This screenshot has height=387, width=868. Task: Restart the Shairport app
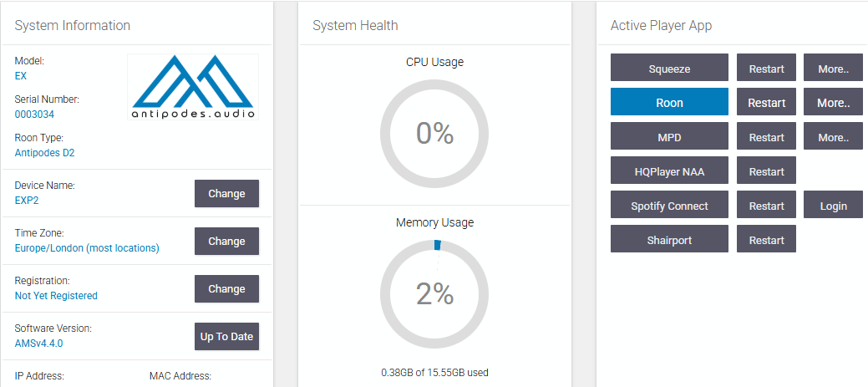766,240
